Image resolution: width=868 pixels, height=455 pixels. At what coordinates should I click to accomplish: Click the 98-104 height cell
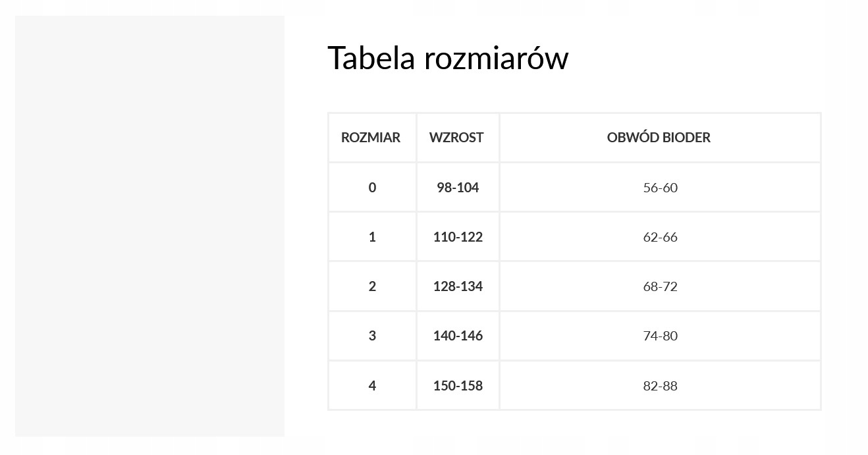click(458, 188)
